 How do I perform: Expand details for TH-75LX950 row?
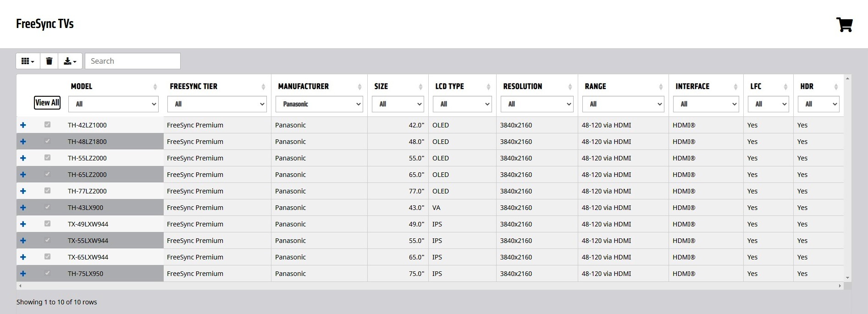23,274
